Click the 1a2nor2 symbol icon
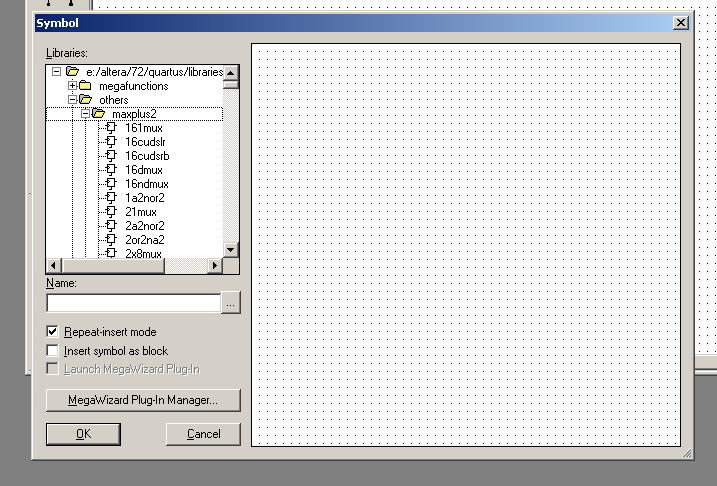 (111, 198)
